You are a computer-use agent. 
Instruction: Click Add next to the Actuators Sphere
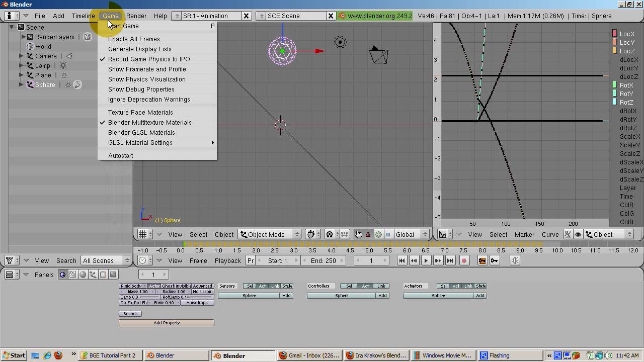coord(480,296)
